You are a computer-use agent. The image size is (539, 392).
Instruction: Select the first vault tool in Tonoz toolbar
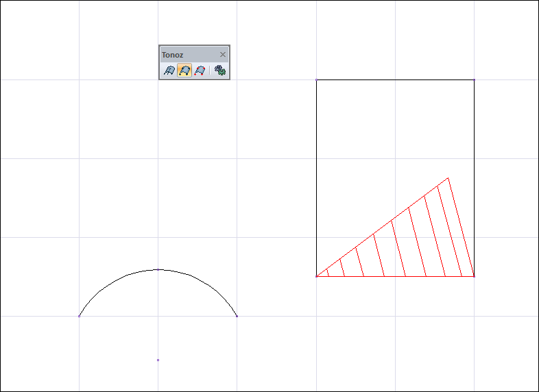point(169,71)
